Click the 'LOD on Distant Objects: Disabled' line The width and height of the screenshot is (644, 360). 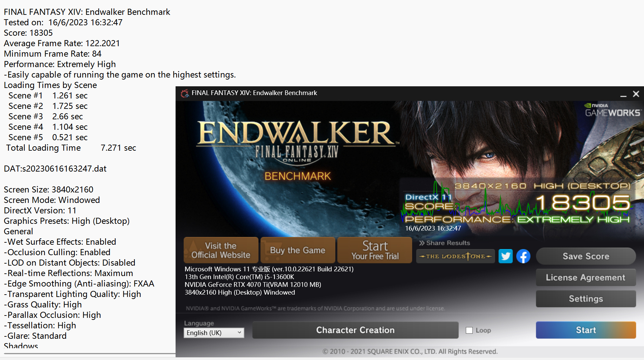coord(70,263)
